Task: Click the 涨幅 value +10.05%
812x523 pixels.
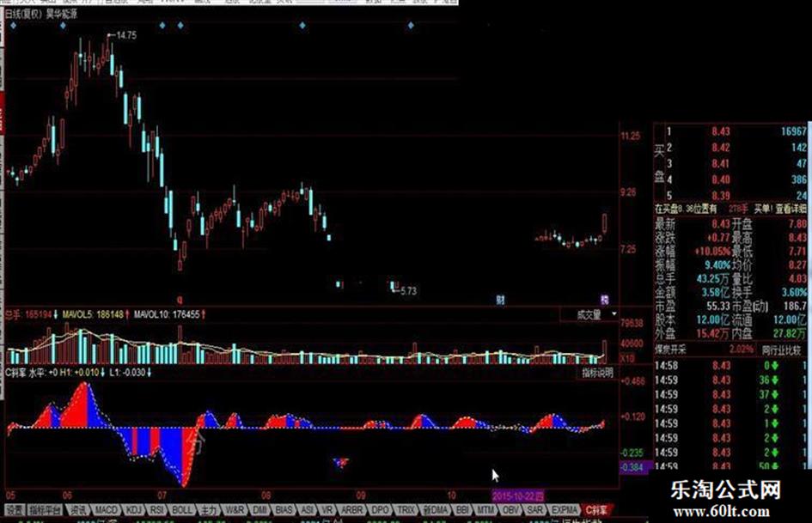Action: point(712,252)
